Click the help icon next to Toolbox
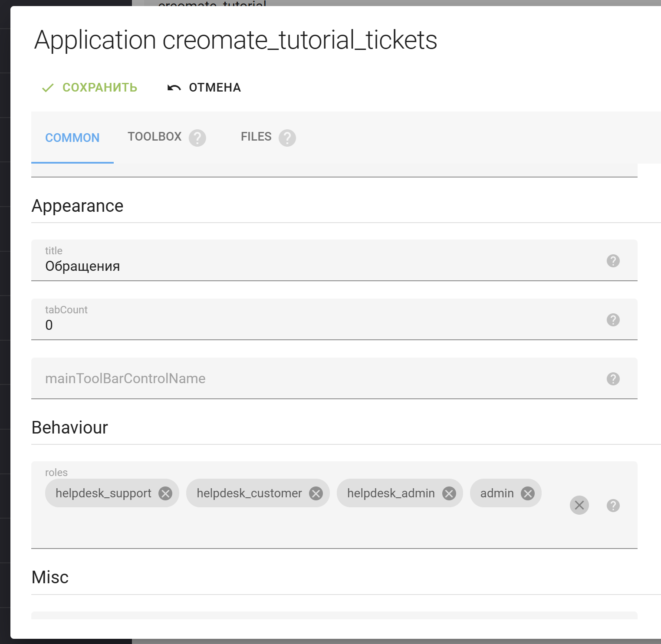The width and height of the screenshot is (661, 644). (197, 138)
